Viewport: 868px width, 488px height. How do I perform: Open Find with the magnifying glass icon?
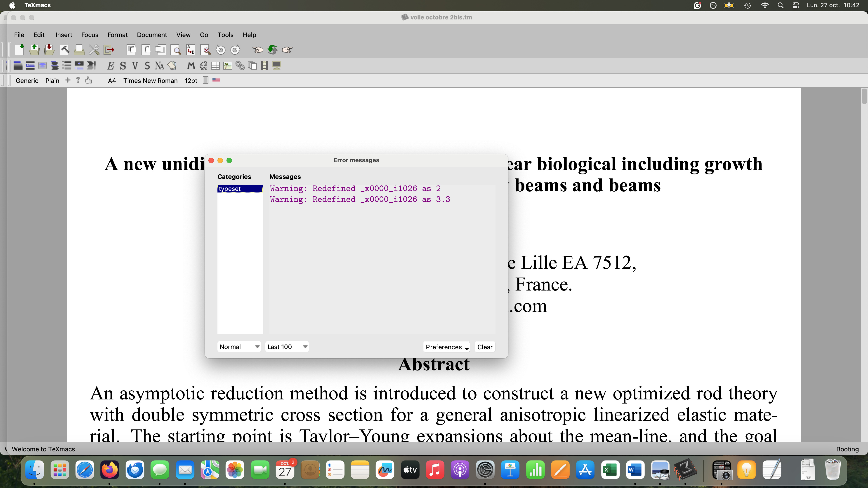pos(176,50)
